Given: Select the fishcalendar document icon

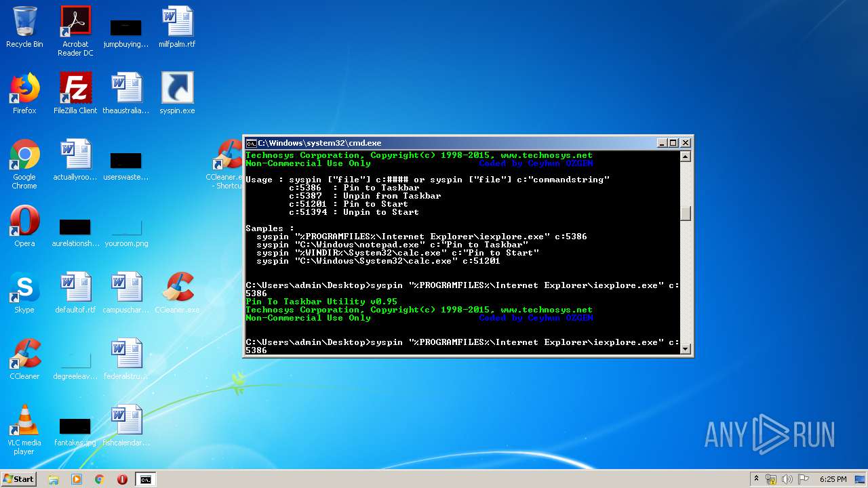Looking at the screenshot, I should pos(125,426).
